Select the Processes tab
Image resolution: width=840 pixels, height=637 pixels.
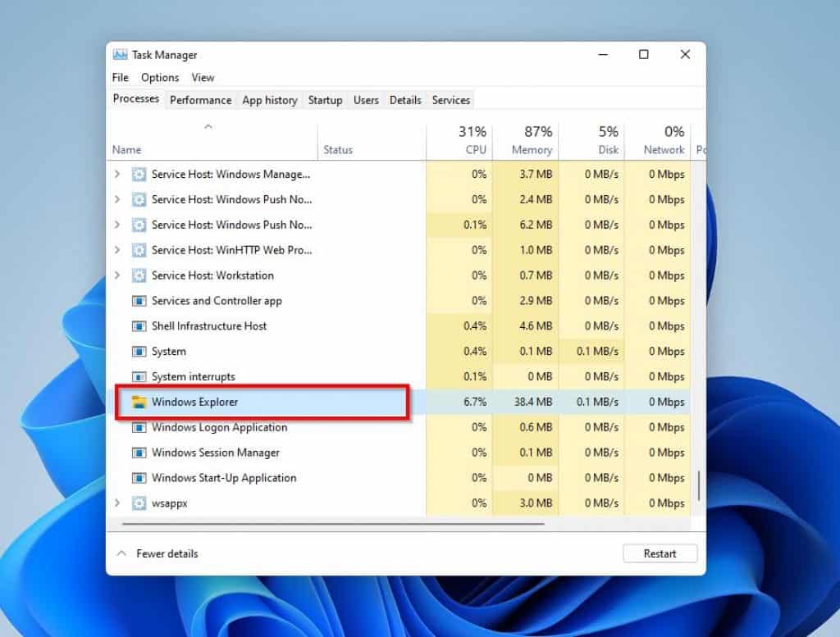pyautogui.click(x=136, y=99)
